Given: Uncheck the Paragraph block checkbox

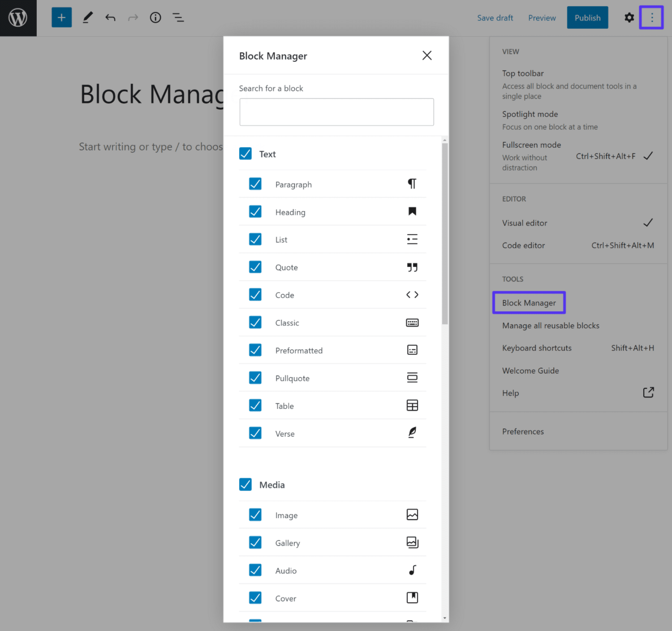Looking at the screenshot, I should pos(255,184).
